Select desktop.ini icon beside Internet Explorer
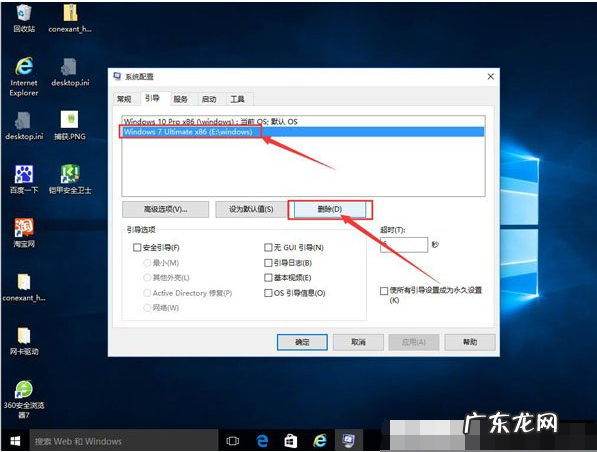 pyautogui.click(x=70, y=72)
